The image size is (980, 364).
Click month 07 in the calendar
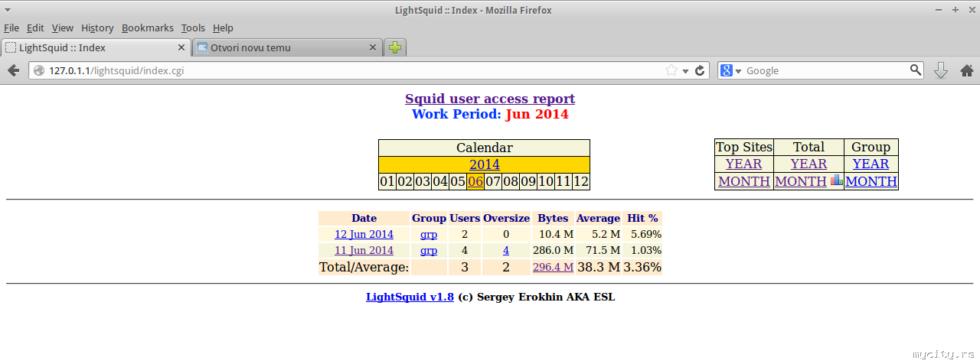point(493,182)
